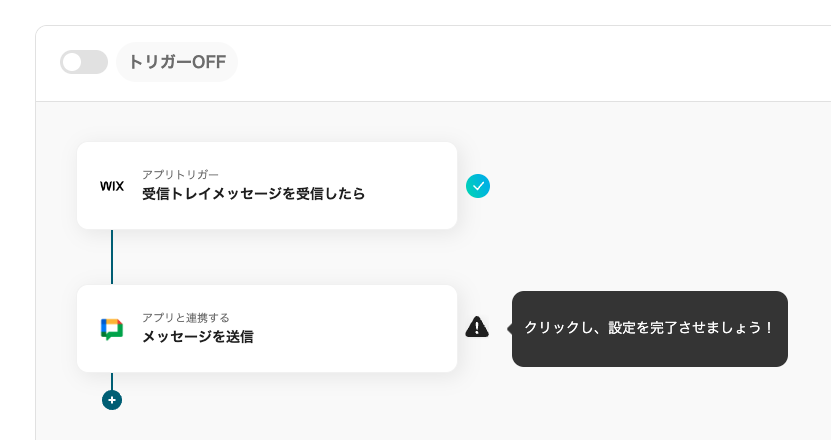Select the アプリトリガー caption text
Image resolution: width=831 pixels, height=440 pixels.
[x=180, y=174]
